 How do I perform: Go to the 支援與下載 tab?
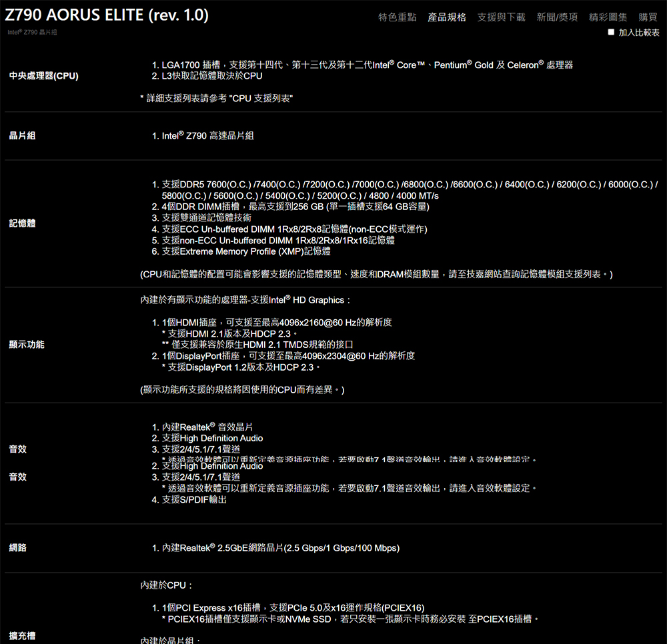[x=501, y=17]
